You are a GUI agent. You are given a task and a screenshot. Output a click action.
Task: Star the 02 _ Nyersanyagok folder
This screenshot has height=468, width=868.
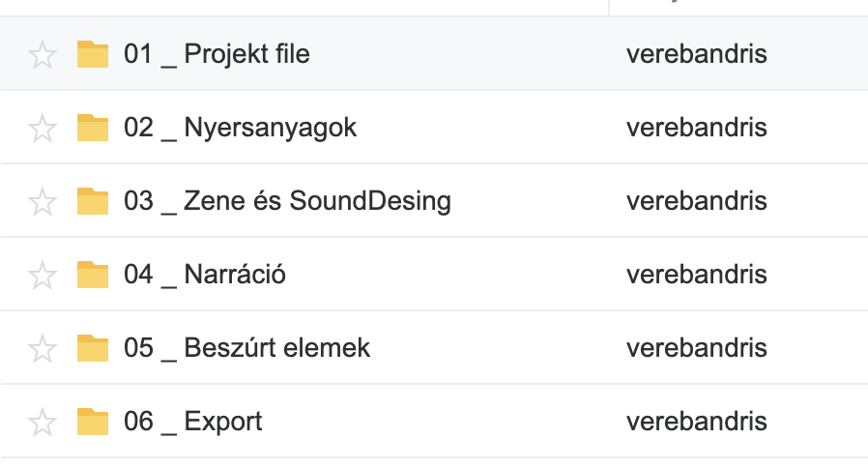[43, 128]
